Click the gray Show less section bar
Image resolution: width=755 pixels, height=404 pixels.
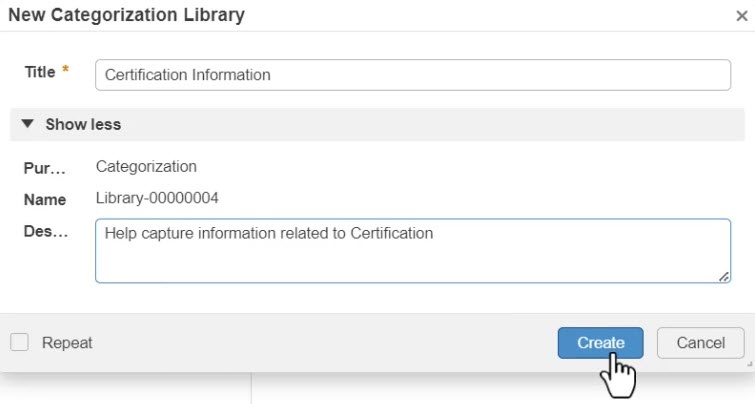(x=400, y=125)
